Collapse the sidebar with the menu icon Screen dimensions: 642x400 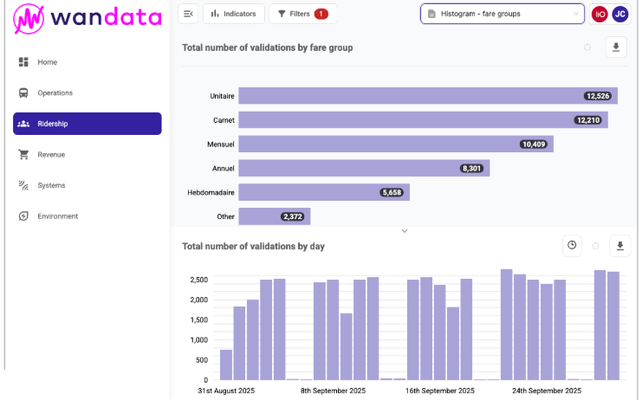click(x=188, y=14)
